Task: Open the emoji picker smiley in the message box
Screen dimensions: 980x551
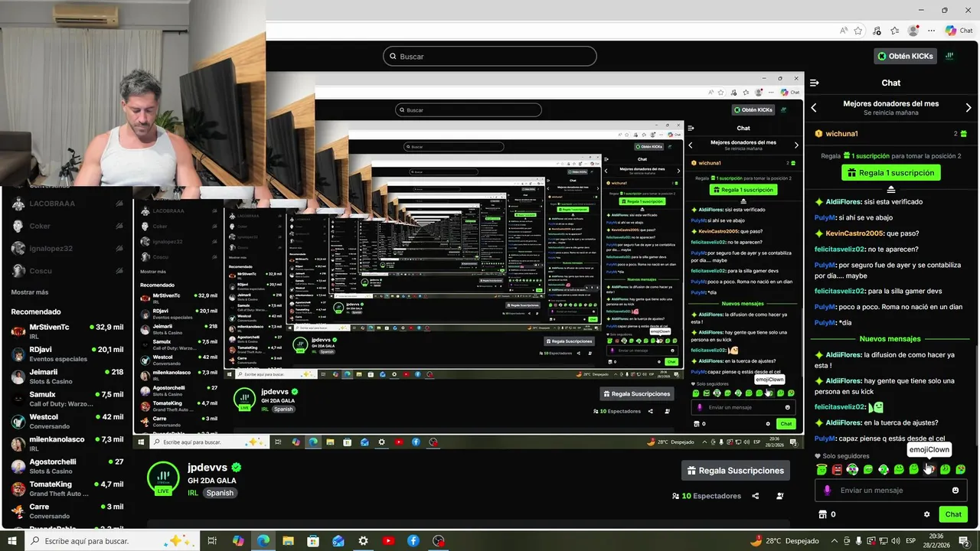Action: [955, 491]
